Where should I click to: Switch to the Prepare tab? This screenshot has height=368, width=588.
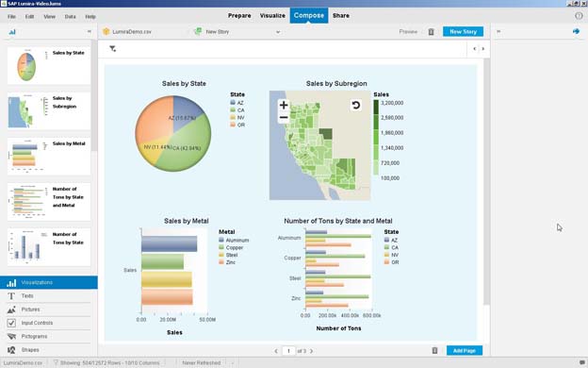click(x=239, y=16)
